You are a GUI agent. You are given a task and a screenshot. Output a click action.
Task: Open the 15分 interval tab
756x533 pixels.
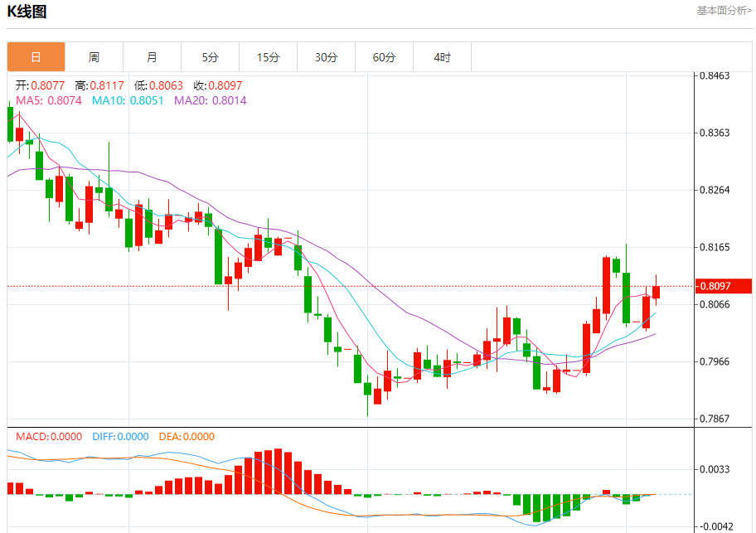point(268,57)
